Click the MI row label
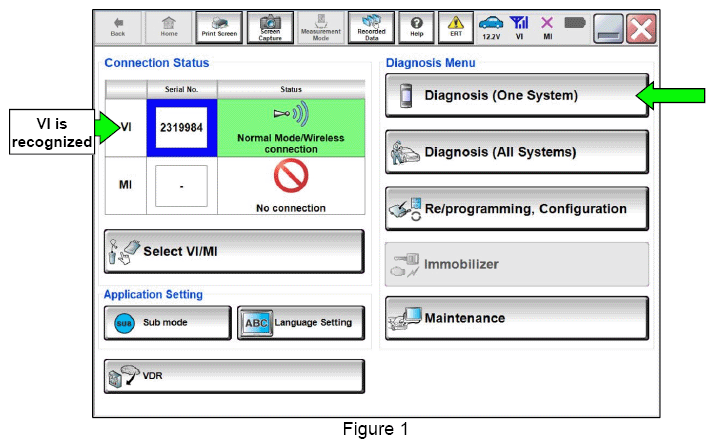Image resolution: width=715 pixels, height=448 pixels. [125, 185]
